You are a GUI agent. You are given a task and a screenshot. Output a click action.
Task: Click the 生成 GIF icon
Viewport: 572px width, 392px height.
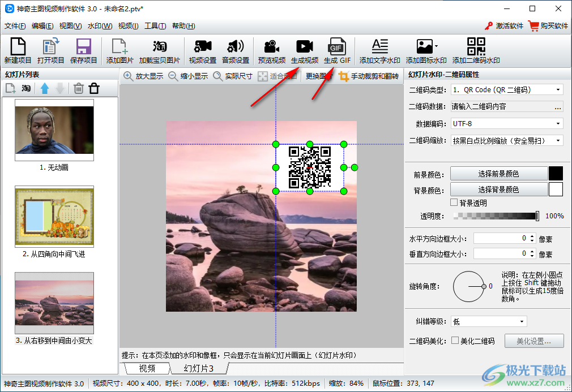tap(337, 51)
